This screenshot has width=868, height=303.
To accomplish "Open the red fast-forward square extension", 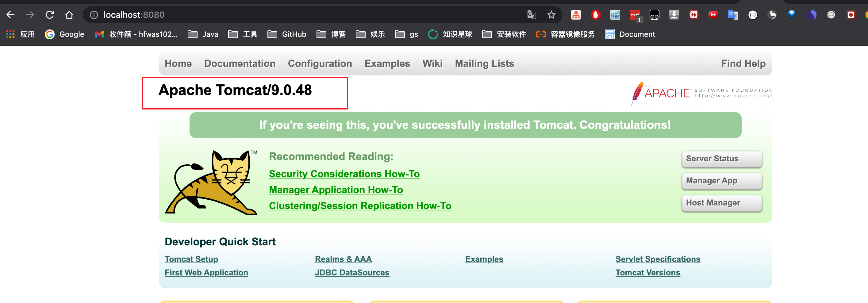I will coord(693,15).
